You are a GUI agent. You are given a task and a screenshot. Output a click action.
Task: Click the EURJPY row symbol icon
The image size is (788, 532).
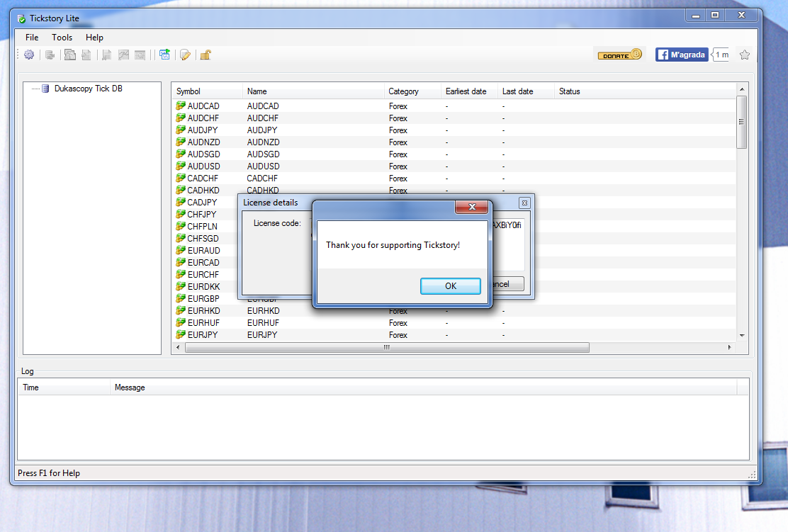coord(181,335)
